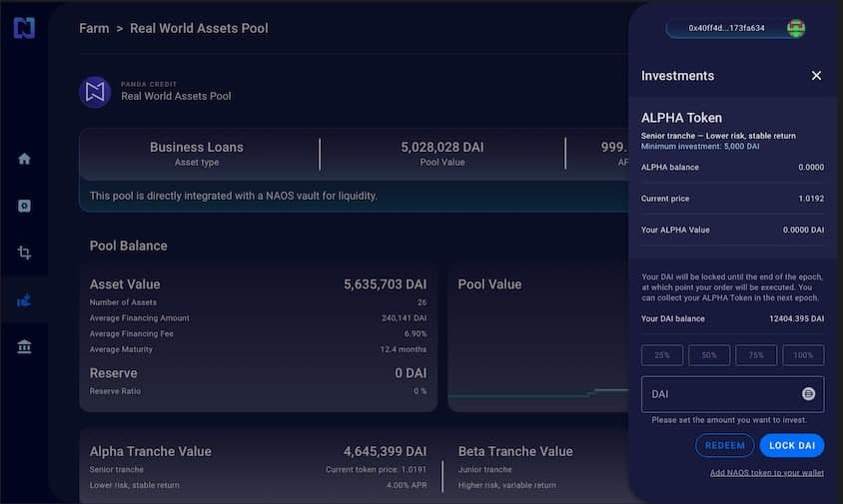Select the crop-shaped transmute icon

(24, 252)
